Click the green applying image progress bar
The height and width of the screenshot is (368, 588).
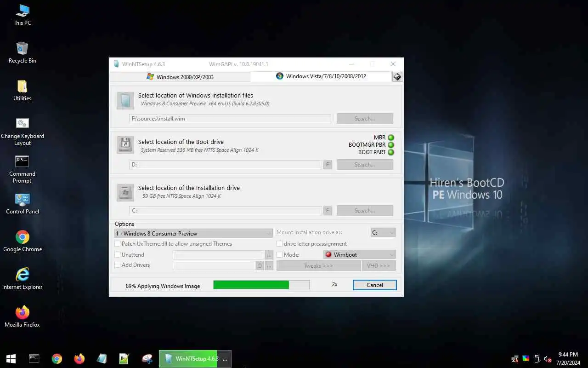261,285
